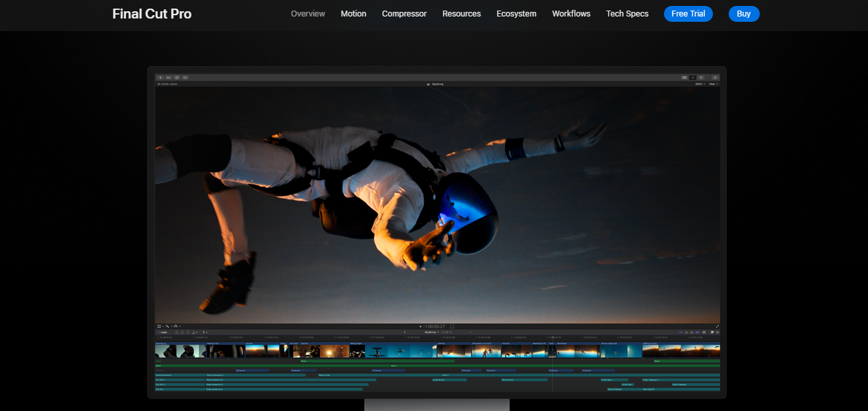The height and width of the screenshot is (411, 868).
Task: Open the Ecosystem section
Action: click(516, 14)
